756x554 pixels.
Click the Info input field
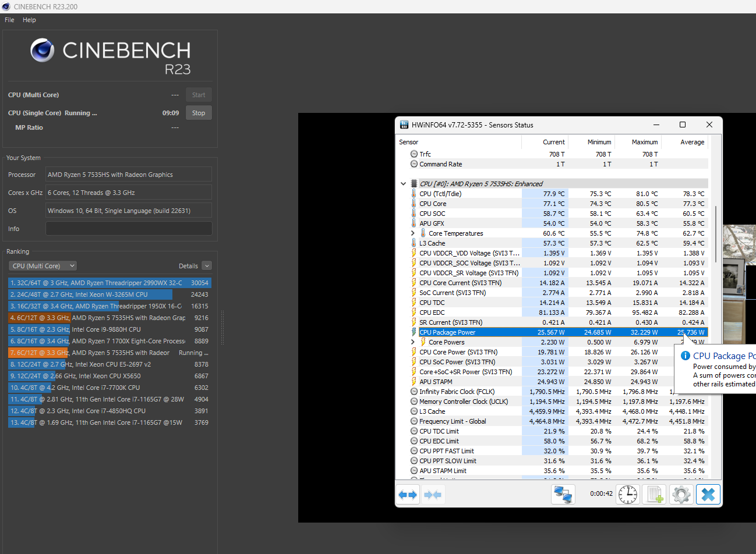point(129,229)
